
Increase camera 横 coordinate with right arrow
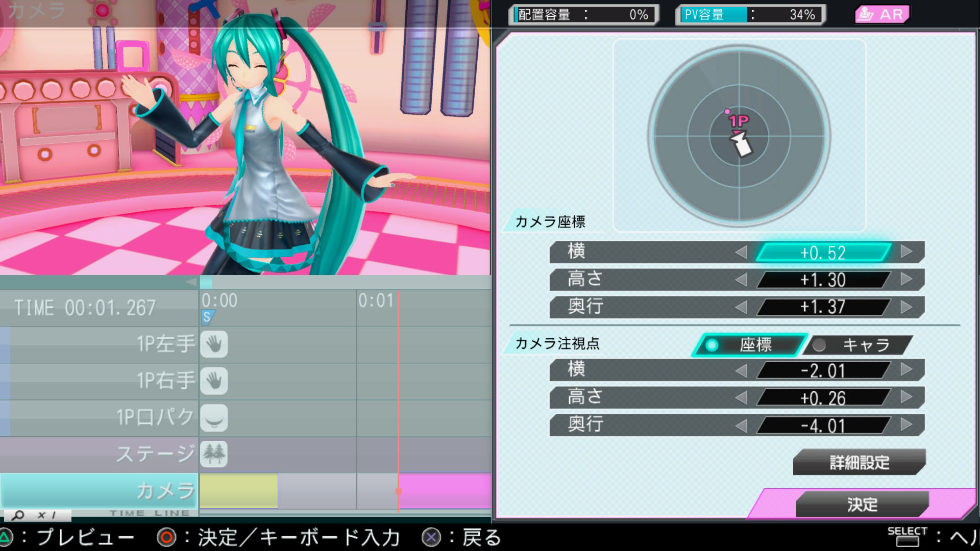pyautogui.click(x=906, y=252)
